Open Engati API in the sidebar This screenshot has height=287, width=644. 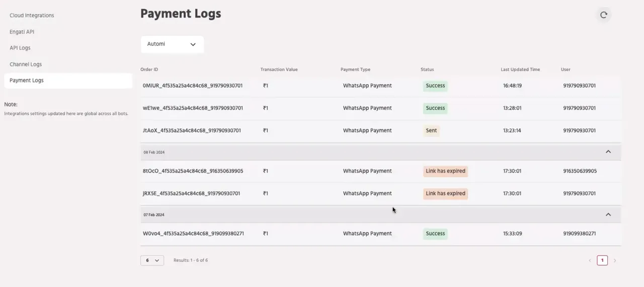pos(22,32)
